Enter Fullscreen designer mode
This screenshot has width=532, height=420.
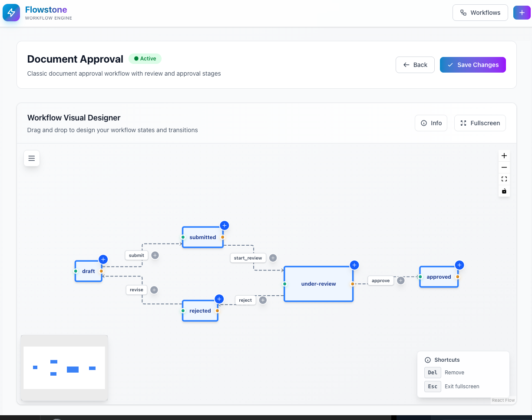tap(480, 123)
